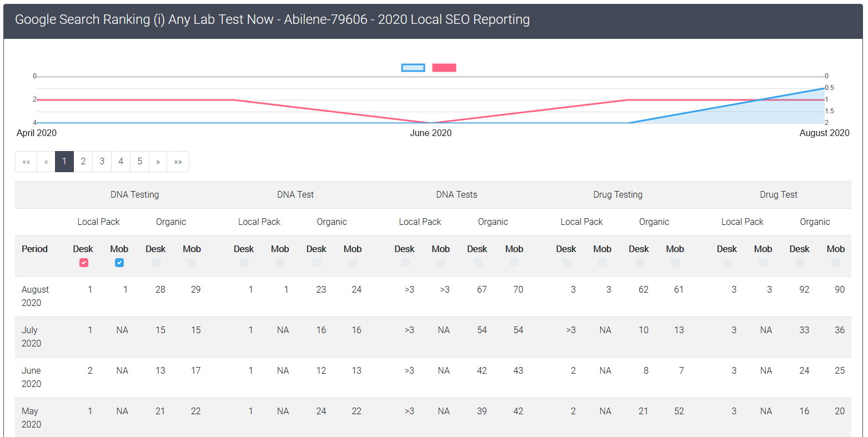
Task: Click August value 92 under Drug Test
Action: pyautogui.click(x=804, y=289)
